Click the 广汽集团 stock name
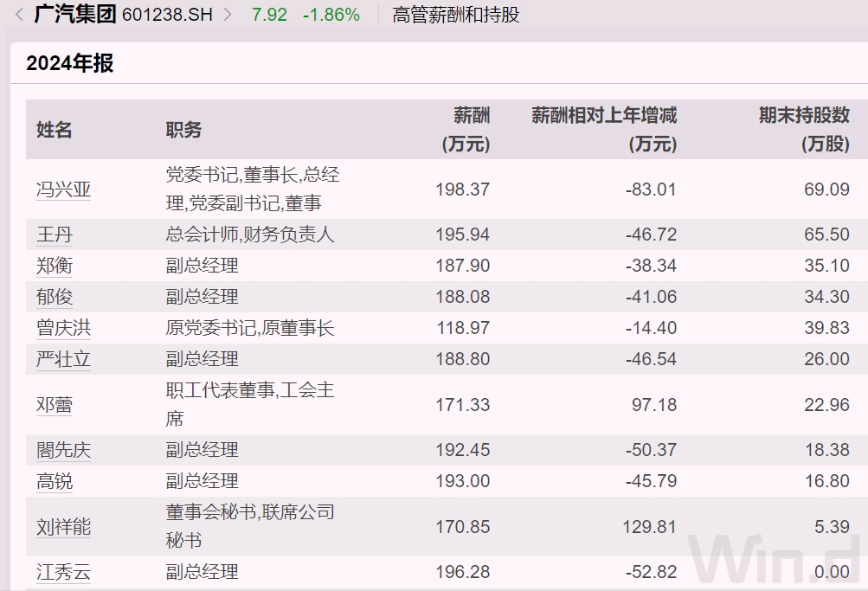 click(x=74, y=15)
